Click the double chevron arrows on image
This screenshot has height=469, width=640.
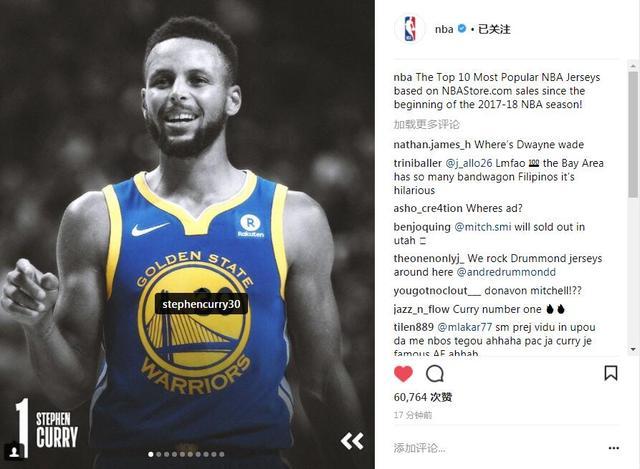[x=352, y=441]
